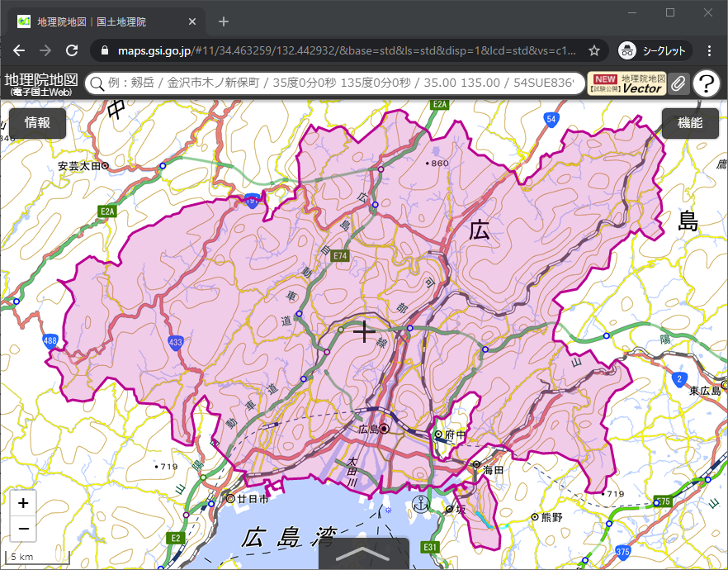
Task: Click the route 54 shield
Action: pyautogui.click(x=551, y=120)
